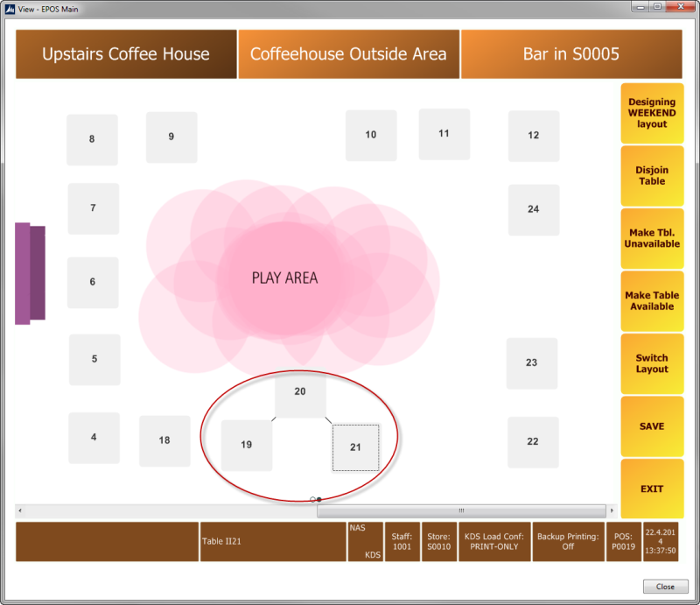The image size is (700, 605).
Task: Select table 24
Action: pos(534,209)
